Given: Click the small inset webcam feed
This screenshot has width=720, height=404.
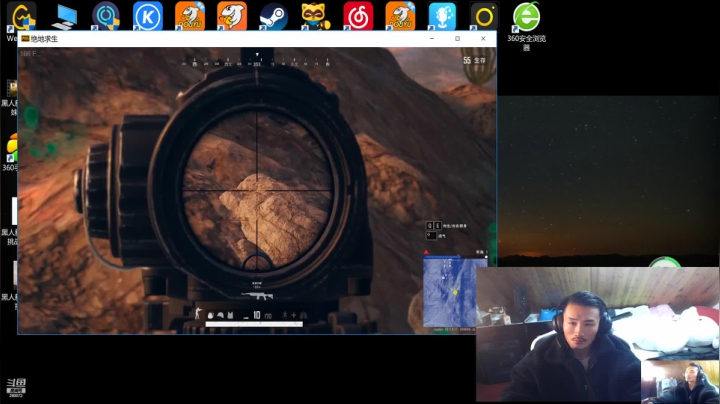Looking at the screenshot, I should [680, 382].
